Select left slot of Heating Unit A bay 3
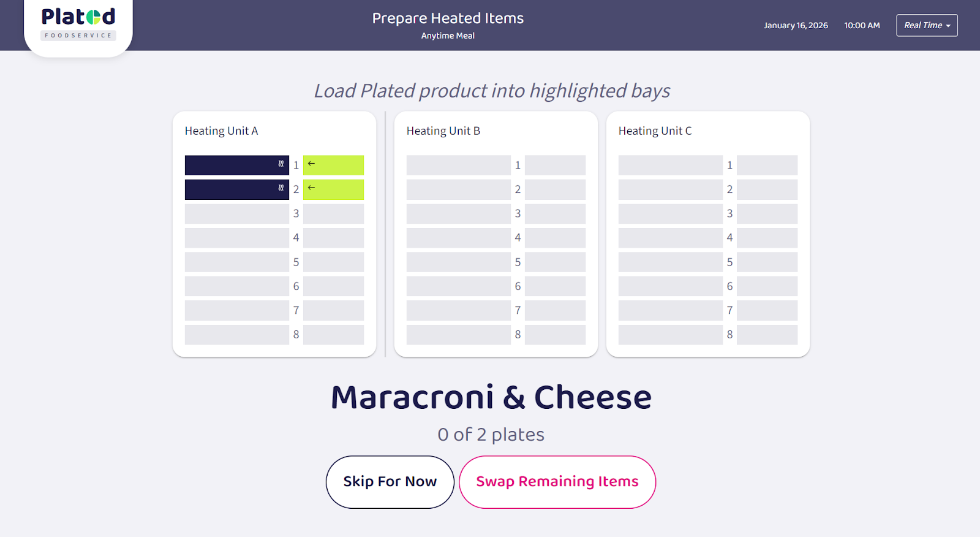Viewport: 980px width, 537px height. [236, 214]
